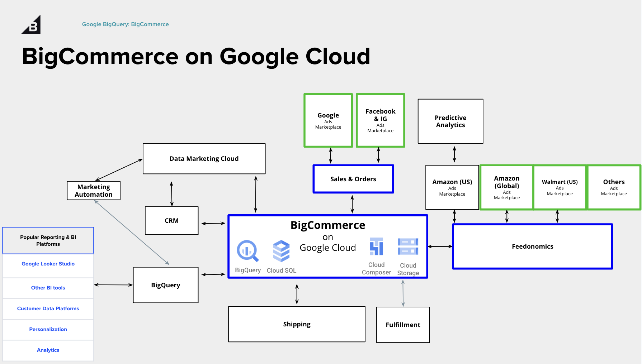Click the 'Google Cloud' text in center box

coord(328,248)
